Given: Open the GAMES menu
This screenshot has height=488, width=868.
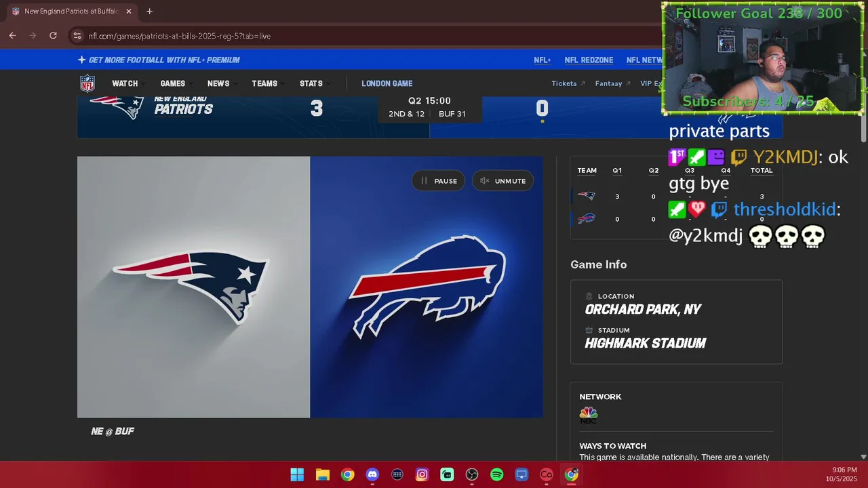Looking at the screenshot, I should (x=175, y=83).
